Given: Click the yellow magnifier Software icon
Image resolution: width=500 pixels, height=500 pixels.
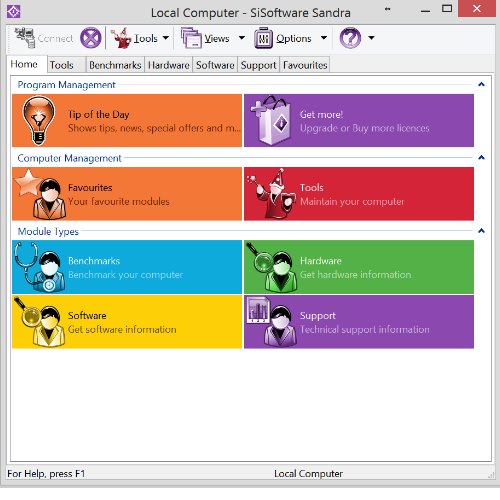Looking at the screenshot, I should tap(40, 322).
